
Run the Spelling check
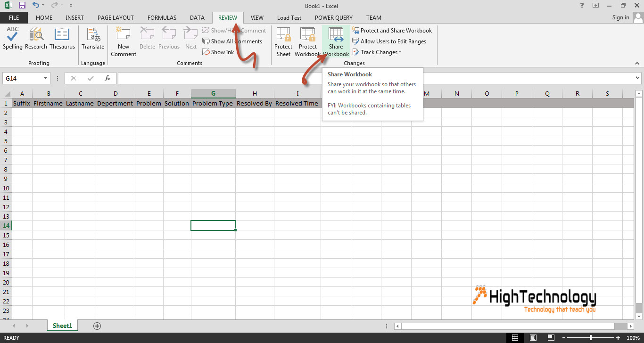coord(13,38)
